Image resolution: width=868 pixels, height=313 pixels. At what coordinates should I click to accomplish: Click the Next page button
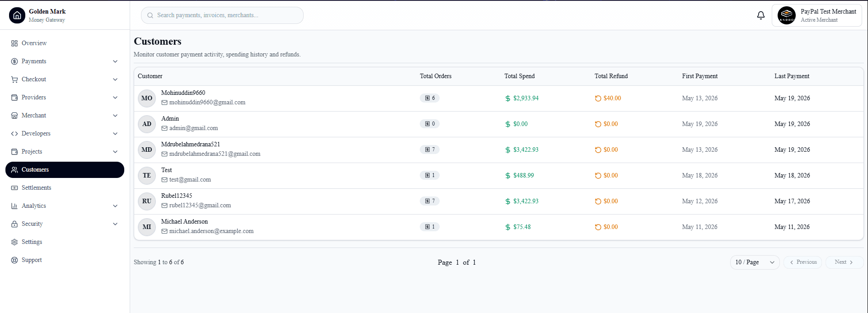(x=845, y=262)
